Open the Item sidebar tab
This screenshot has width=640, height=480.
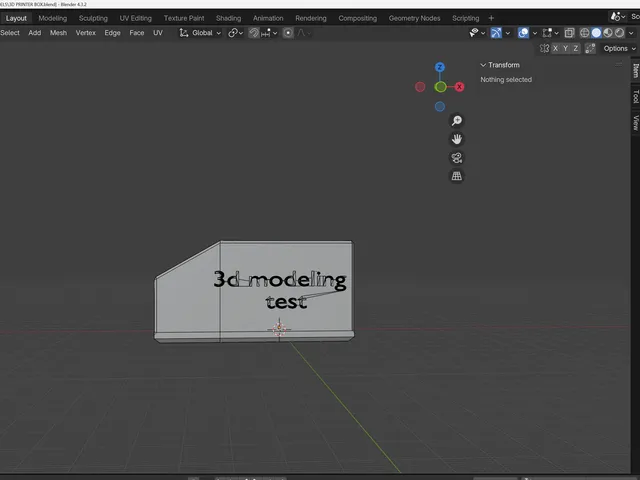[x=636, y=71]
